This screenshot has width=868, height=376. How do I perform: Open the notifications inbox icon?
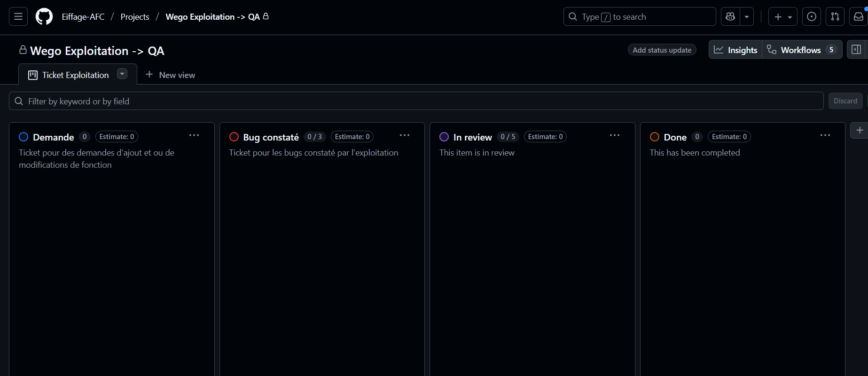click(859, 17)
